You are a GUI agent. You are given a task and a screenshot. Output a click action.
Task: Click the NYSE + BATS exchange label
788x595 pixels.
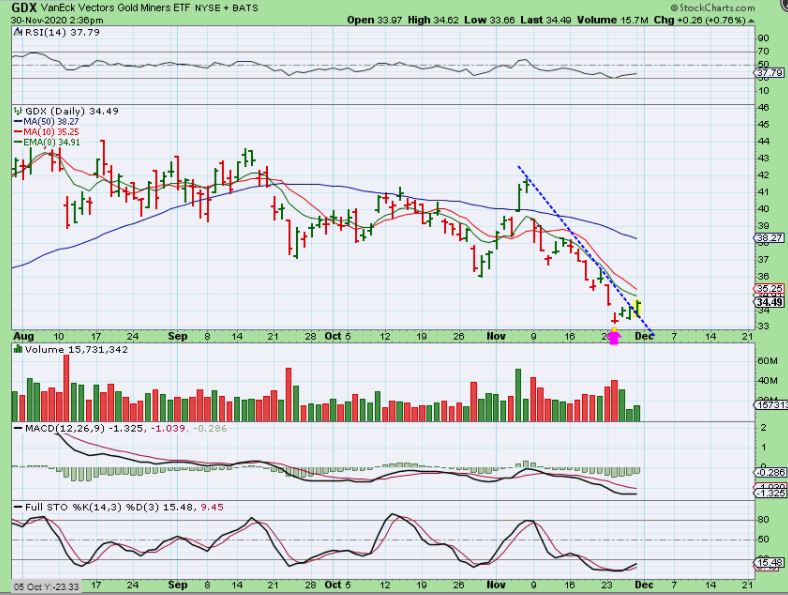click(x=226, y=8)
